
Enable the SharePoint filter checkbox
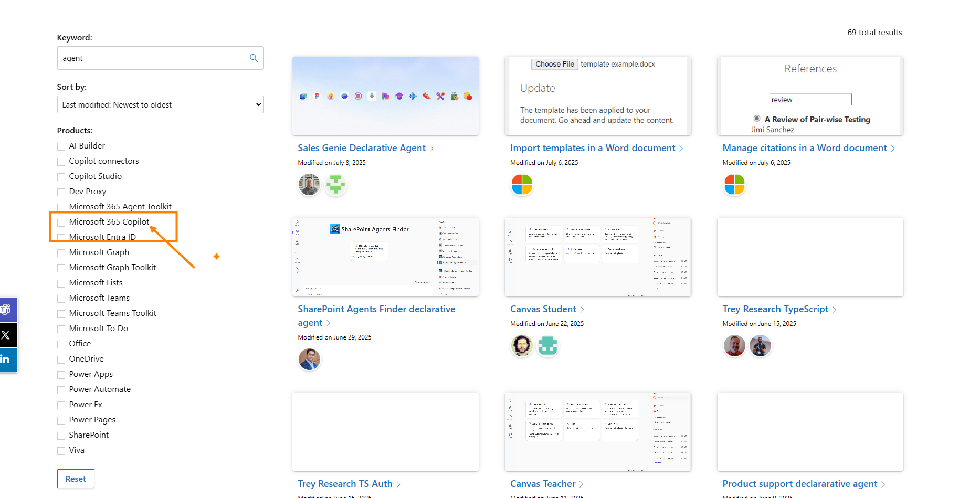(61, 436)
